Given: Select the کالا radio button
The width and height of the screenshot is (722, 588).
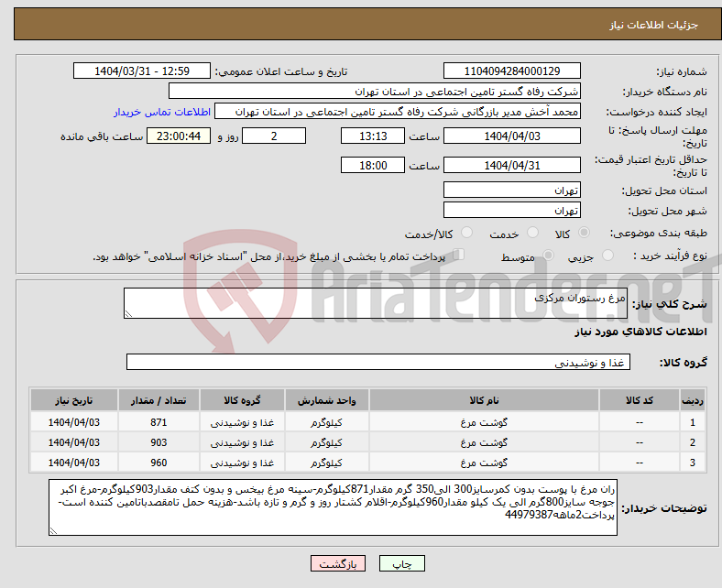Looking at the screenshot, I should point(584,233).
